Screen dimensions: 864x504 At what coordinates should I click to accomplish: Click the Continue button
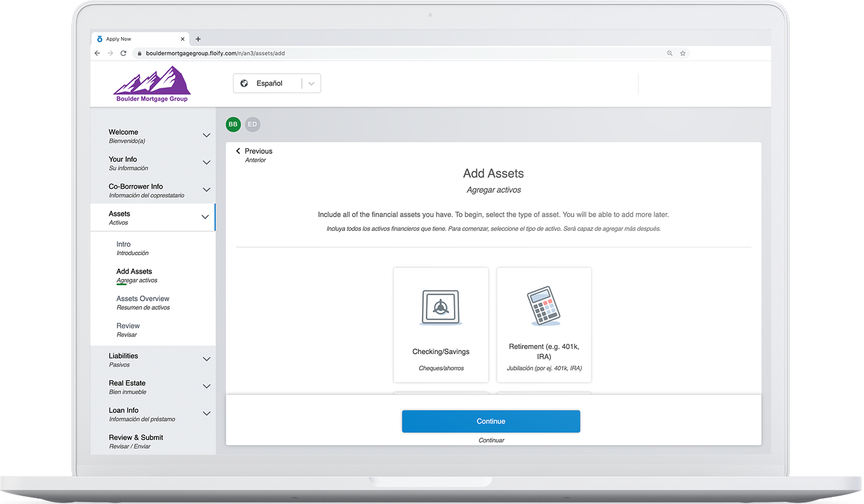click(x=490, y=421)
